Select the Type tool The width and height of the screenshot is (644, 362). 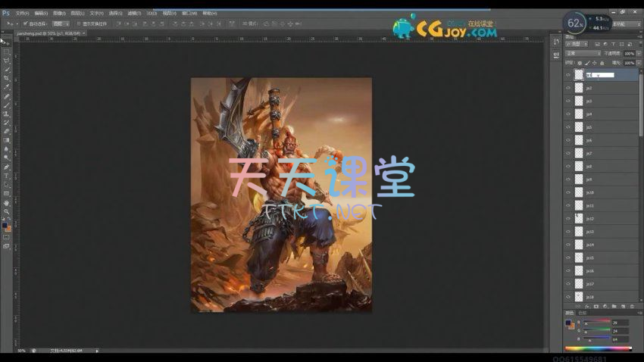(x=6, y=176)
